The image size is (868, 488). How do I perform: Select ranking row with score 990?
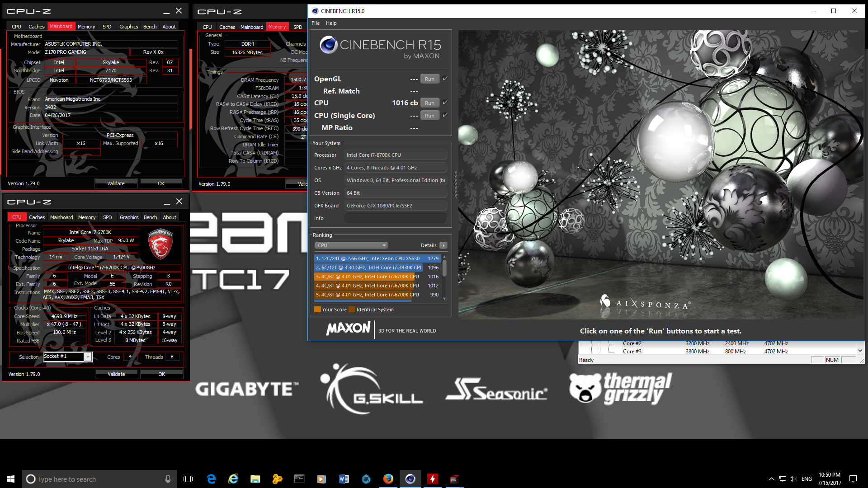click(377, 295)
